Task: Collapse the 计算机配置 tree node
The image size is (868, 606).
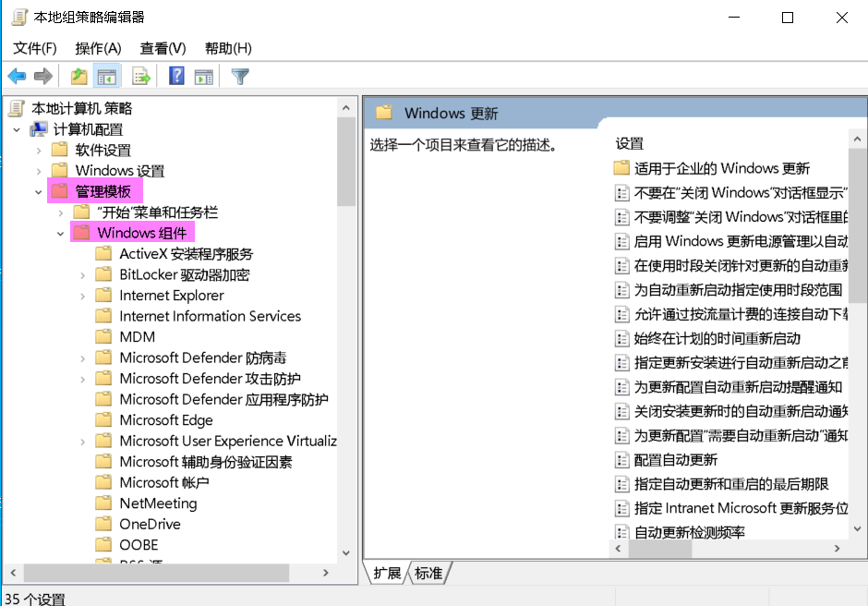Action: (x=17, y=129)
